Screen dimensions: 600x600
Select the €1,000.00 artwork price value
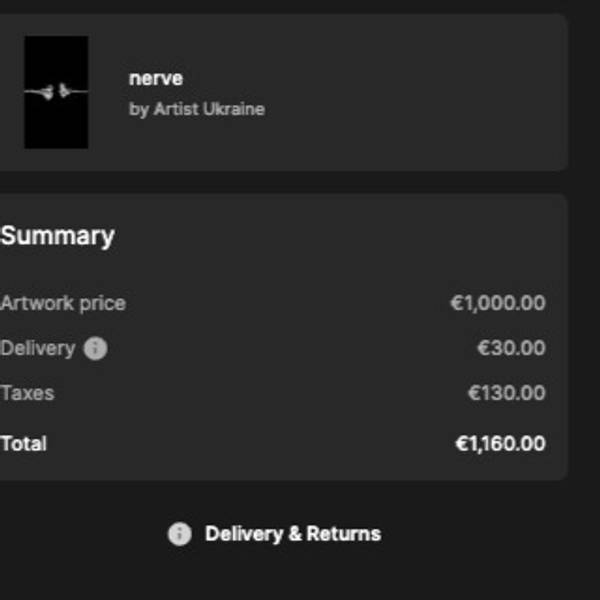(x=498, y=303)
